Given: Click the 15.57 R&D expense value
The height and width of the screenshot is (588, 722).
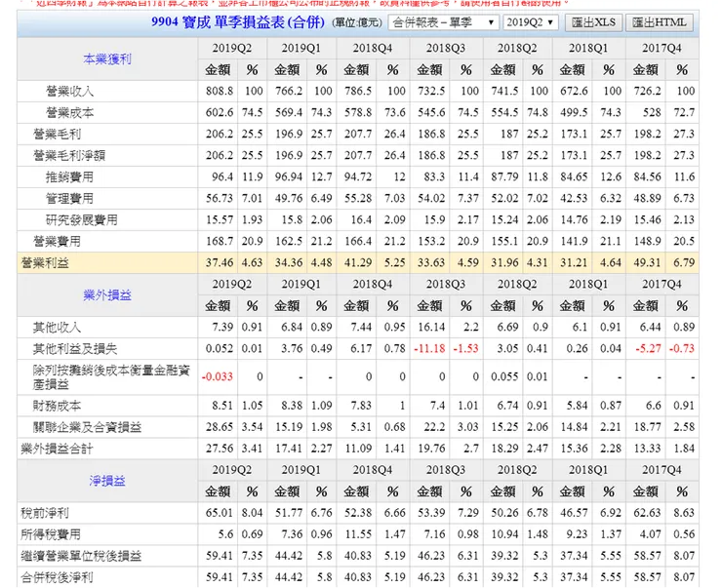Looking at the screenshot, I should [220, 220].
